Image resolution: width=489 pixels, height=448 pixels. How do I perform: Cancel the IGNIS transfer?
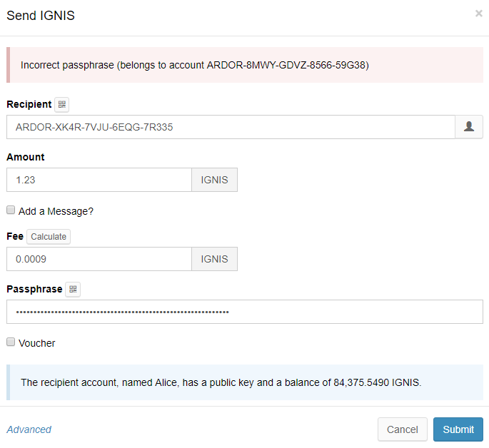(x=402, y=429)
